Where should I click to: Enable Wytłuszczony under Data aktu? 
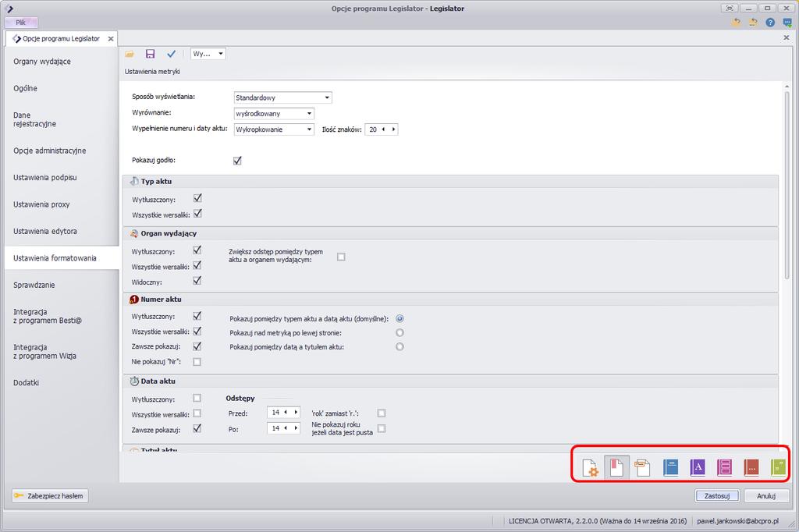coord(197,398)
